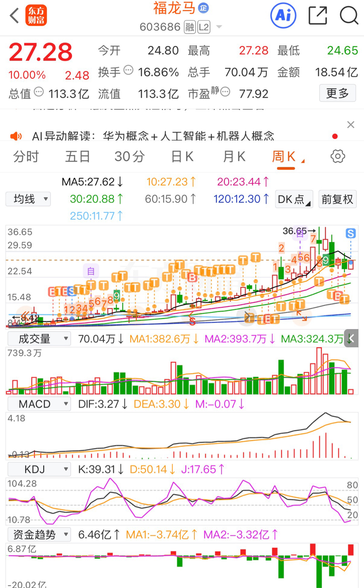Image resolution: width=364 pixels, height=588 pixels.
Task: Click the 10:27.23 moving average value
Action: click(x=172, y=182)
